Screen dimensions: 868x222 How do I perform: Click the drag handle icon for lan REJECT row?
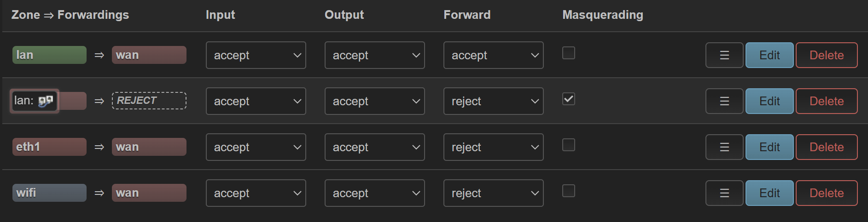[x=724, y=101]
